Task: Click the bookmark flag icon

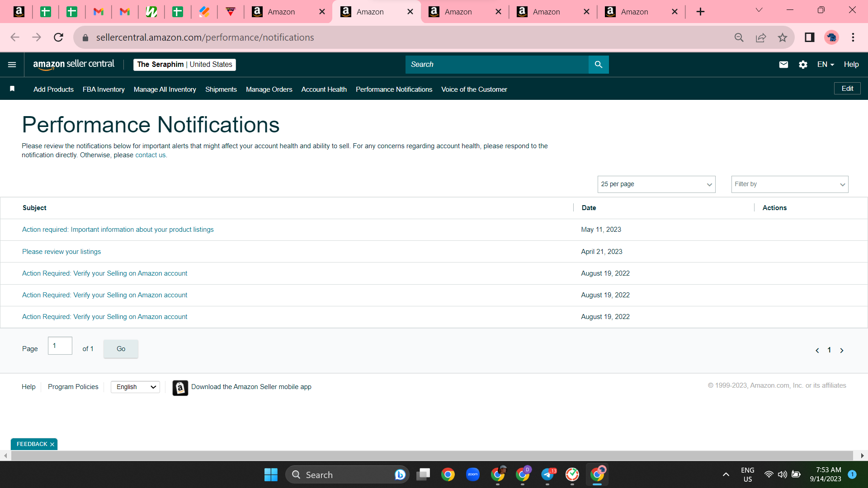Action: [12, 89]
